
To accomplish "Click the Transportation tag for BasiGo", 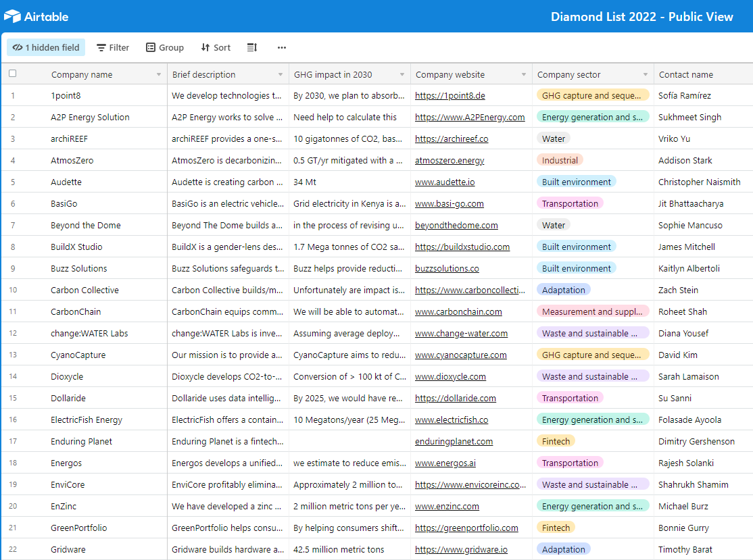I will tap(570, 203).
